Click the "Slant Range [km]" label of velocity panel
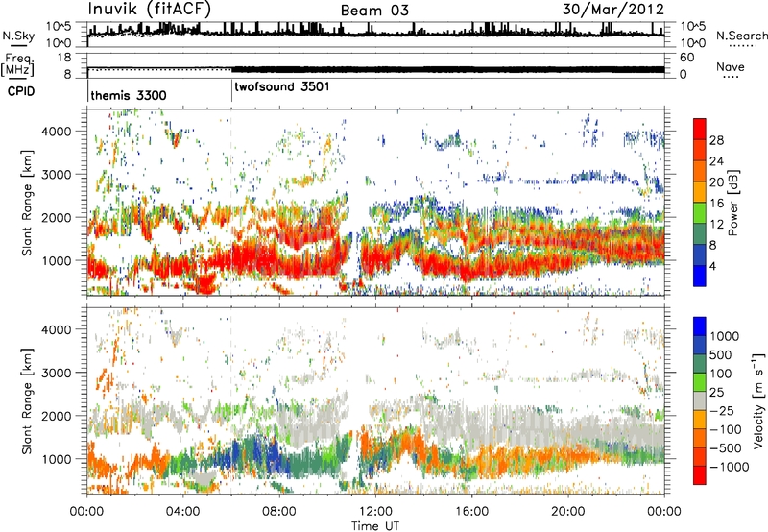768x532 pixels. pos(27,401)
